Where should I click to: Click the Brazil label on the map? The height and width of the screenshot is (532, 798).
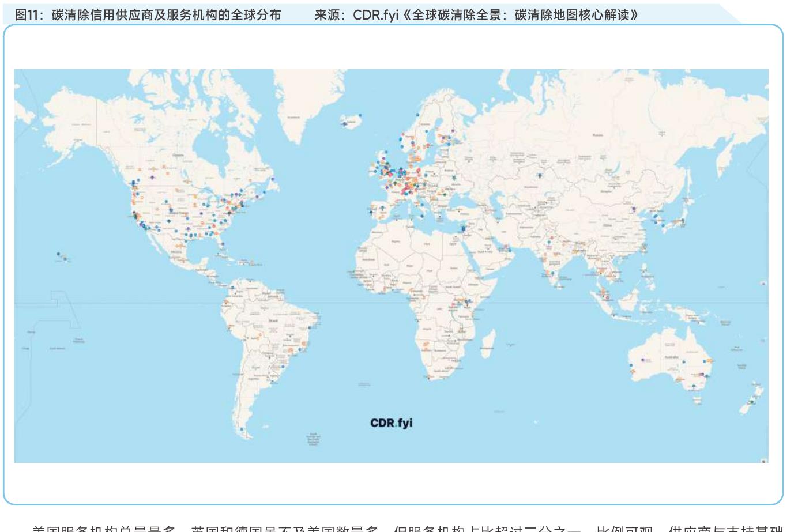[274, 320]
